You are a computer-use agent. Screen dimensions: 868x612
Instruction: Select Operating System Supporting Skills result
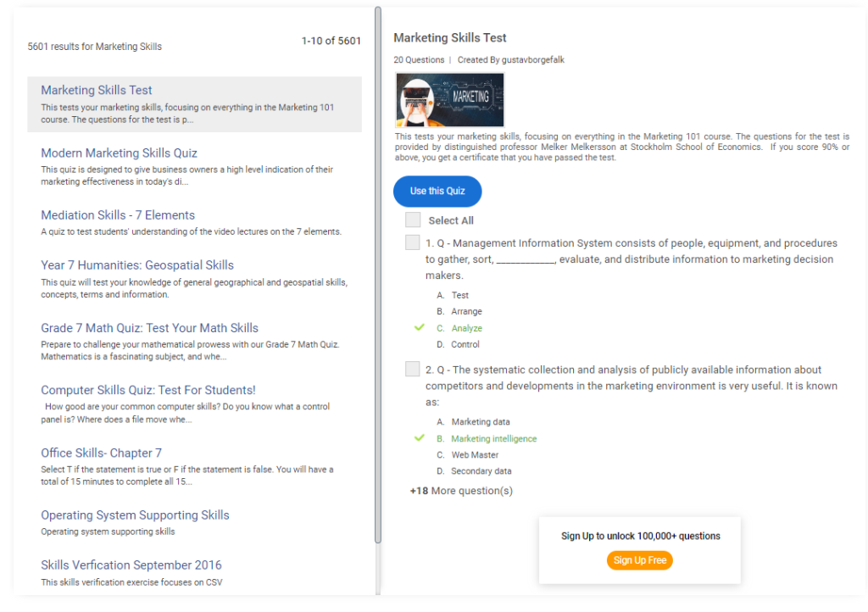tap(135, 515)
